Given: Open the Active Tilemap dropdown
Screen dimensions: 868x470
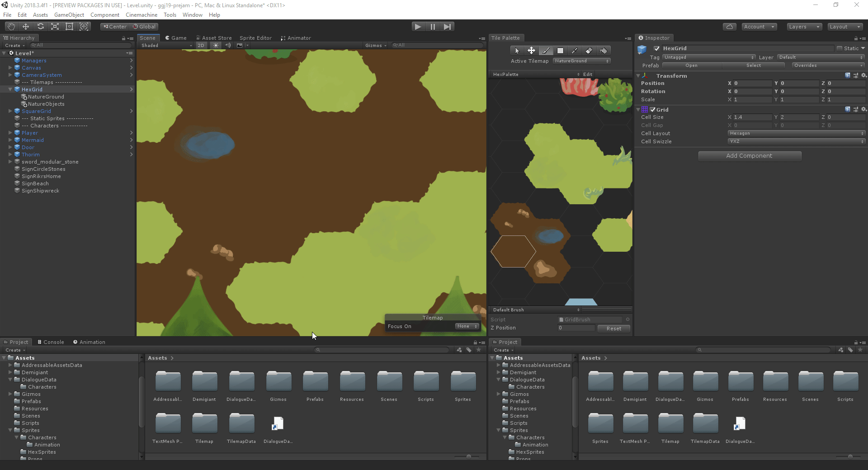Looking at the screenshot, I should pyautogui.click(x=581, y=61).
